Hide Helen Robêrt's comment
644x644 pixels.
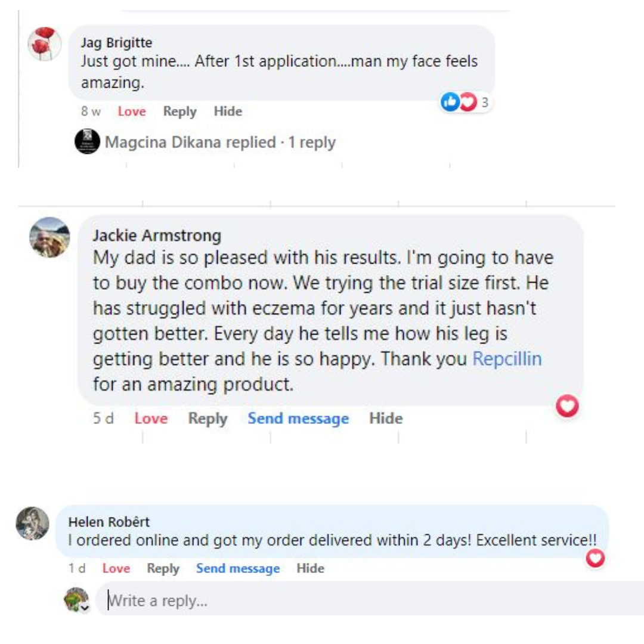[x=310, y=569]
